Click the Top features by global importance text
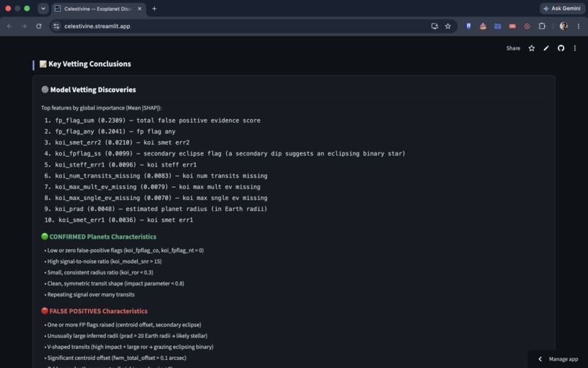Image resolution: width=588 pixels, height=368 pixels. click(101, 108)
